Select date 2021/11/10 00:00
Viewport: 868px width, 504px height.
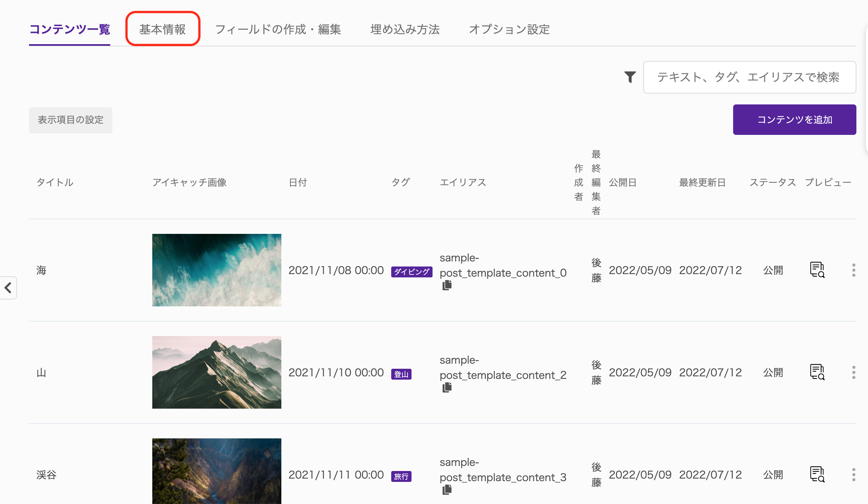[x=336, y=372]
